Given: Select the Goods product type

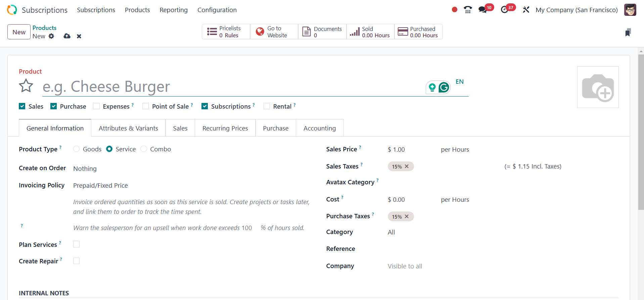Looking at the screenshot, I should (x=77, y=149).
